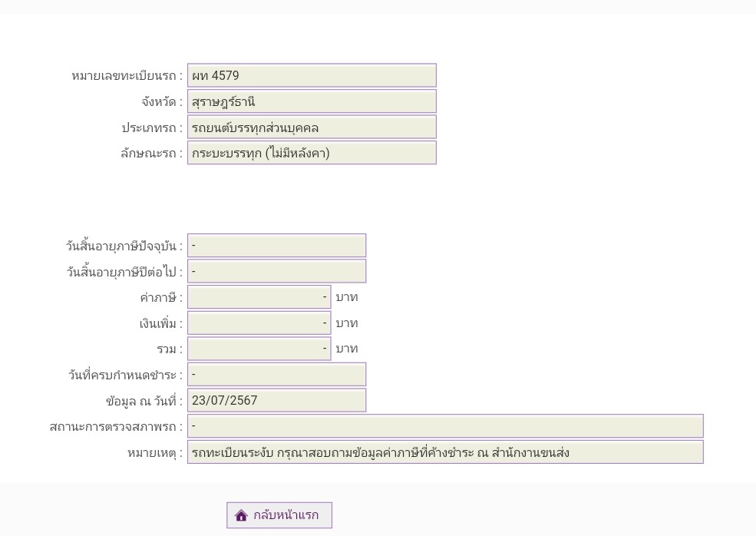Click the รวม total amount field
The image size is (756, 536).
coord(259,349)
